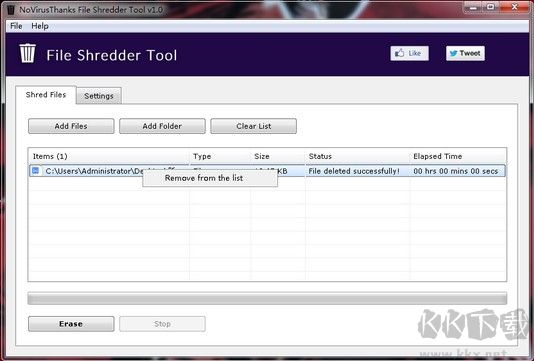
Task: Click the Facebook Like button
Action: (409, 53)
